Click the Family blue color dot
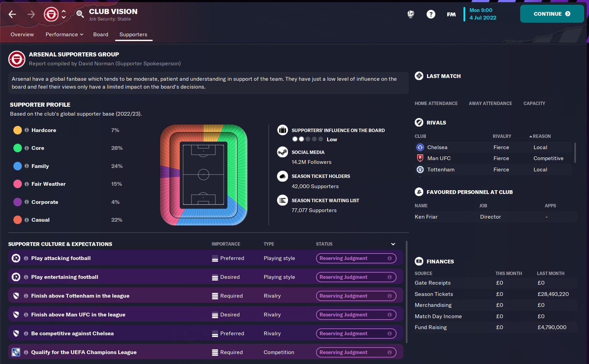This screenshot has width=589, height=364. [17, 166]
